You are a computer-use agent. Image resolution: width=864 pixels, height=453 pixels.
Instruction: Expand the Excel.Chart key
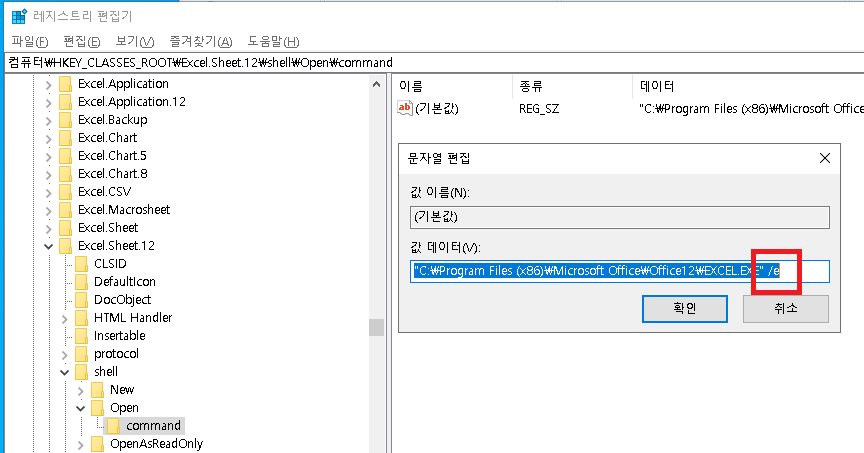(x=48, y=138)
